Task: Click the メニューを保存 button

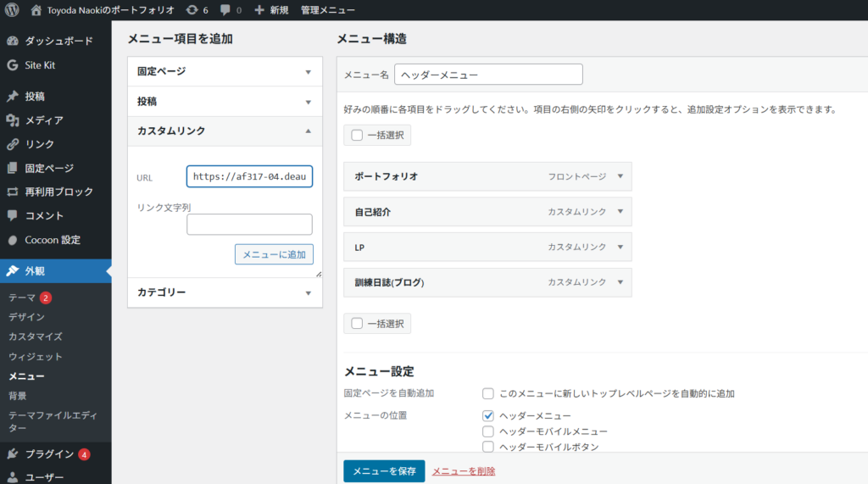Action: [384, 471]
